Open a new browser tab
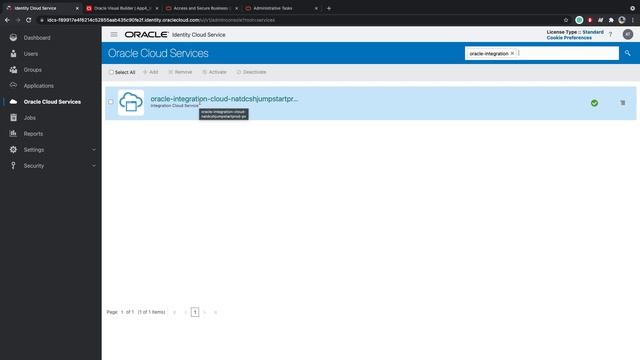This screenshot has height=360, width=640. pos(329,8)
